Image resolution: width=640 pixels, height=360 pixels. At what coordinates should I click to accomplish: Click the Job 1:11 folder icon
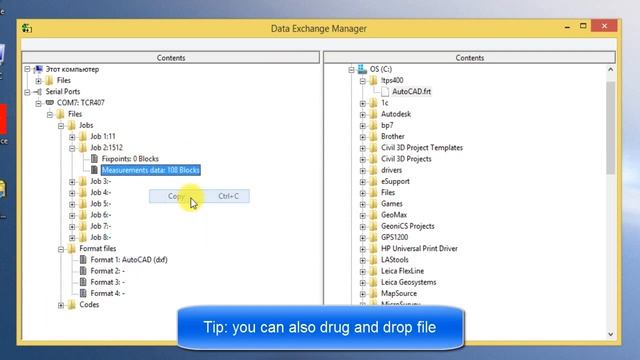(x=82, y=136)
